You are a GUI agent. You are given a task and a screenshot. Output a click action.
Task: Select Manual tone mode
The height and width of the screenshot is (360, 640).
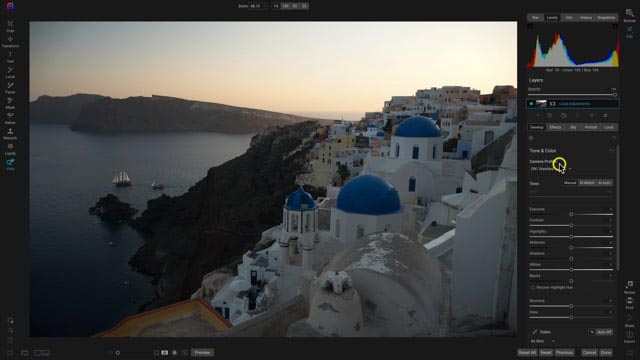tap(570, 183)
